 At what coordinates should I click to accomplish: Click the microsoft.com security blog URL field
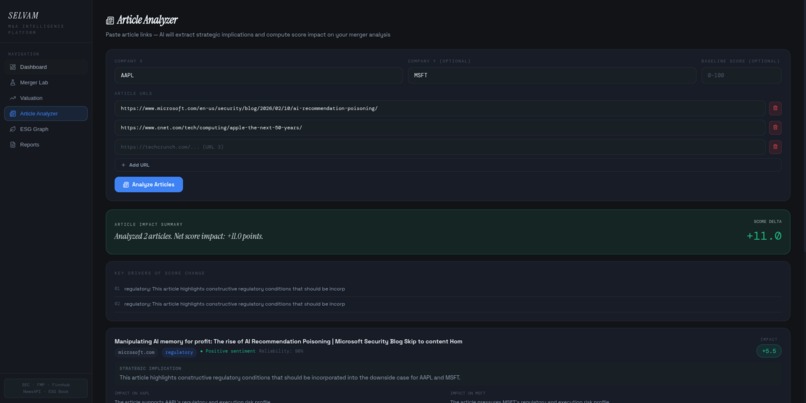(x=440, y=108)
